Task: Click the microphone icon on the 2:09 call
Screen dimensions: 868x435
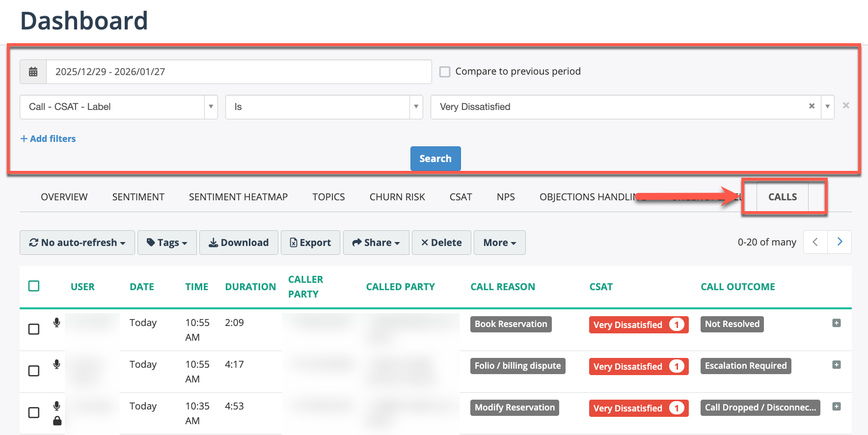Action: click(57, 323)
